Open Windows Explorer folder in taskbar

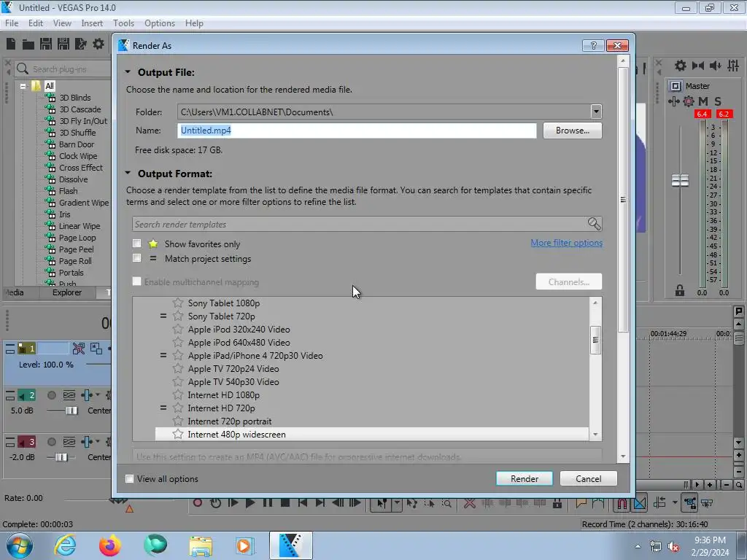click(x=201, y=546)
